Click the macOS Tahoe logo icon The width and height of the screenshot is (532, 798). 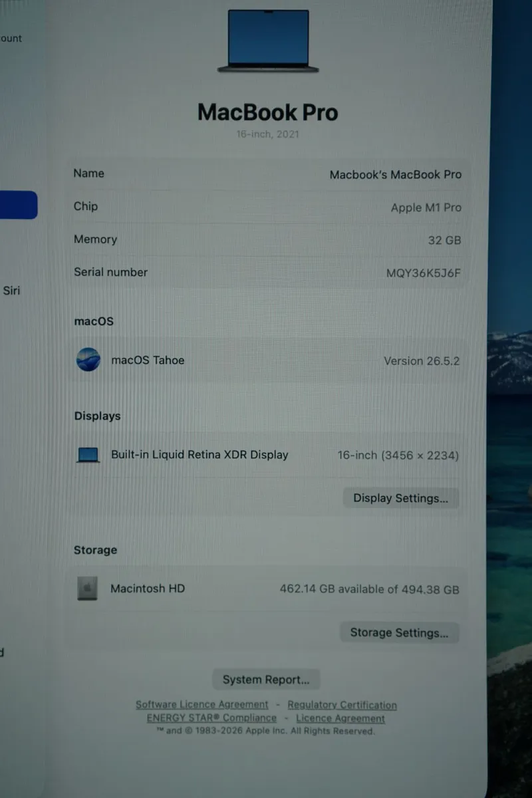coord(88,360)
